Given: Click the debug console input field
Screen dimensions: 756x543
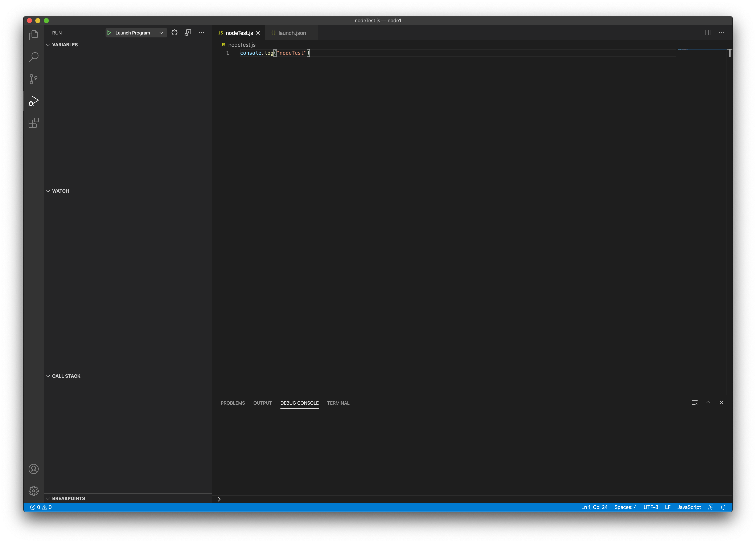Looking at the screenshot, I should pyautogui.click(x=467, y=499).
